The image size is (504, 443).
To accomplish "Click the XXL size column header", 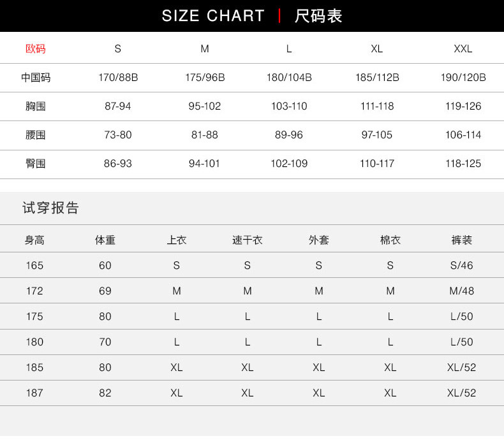I will coord(463,48).
